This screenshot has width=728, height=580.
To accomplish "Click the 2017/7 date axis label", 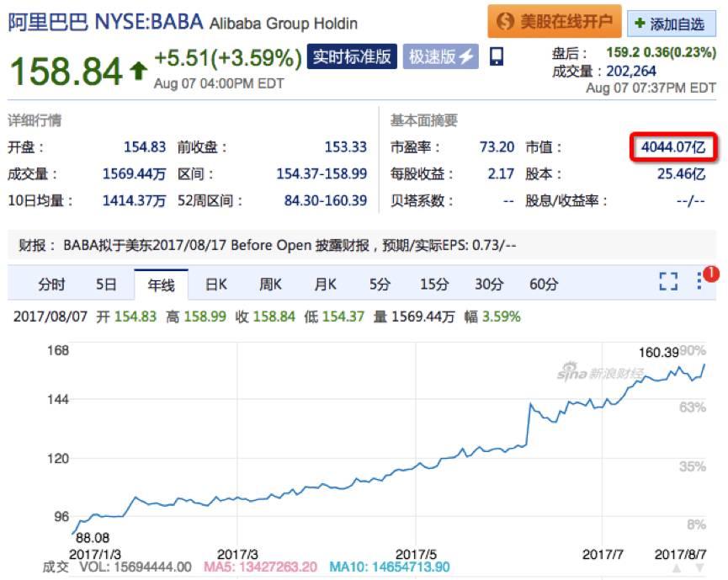I will click(603, 554).
